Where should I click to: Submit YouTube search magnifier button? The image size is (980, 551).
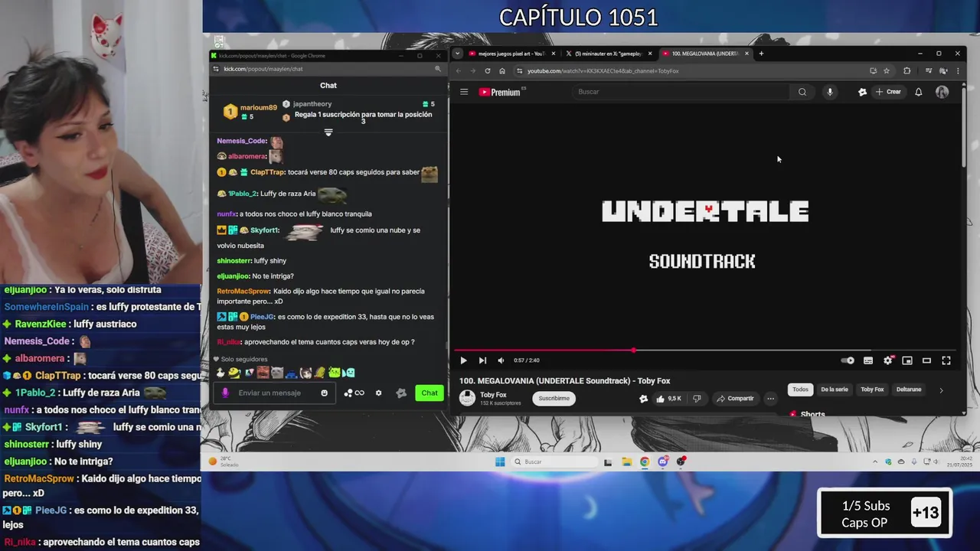[802, 92]
